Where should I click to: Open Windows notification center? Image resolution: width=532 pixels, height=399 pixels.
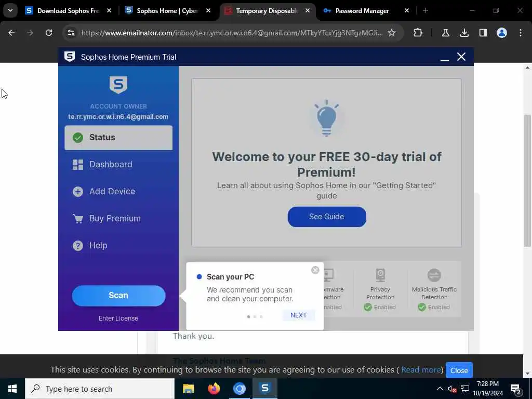click(515, 389)
